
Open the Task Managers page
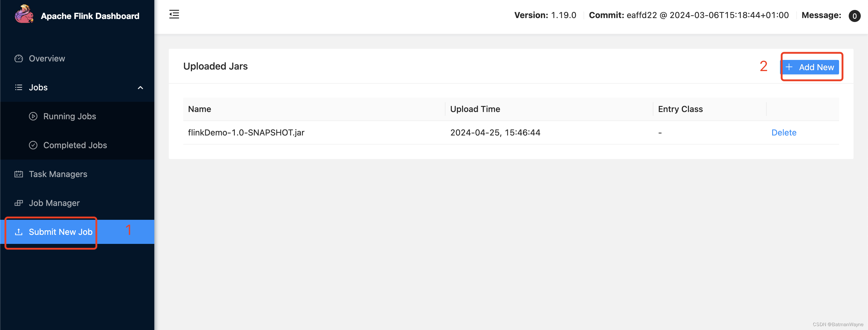77,174
